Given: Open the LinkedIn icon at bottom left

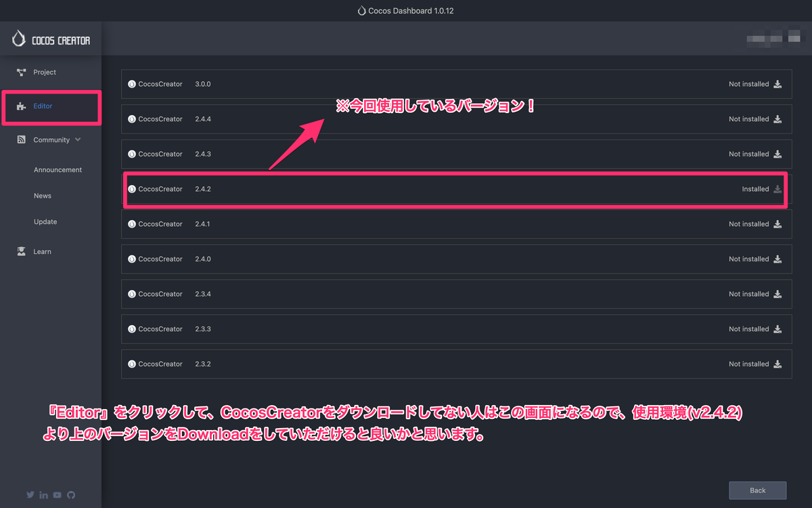Looking at the screenshot, I should click(x=43, y=494).
